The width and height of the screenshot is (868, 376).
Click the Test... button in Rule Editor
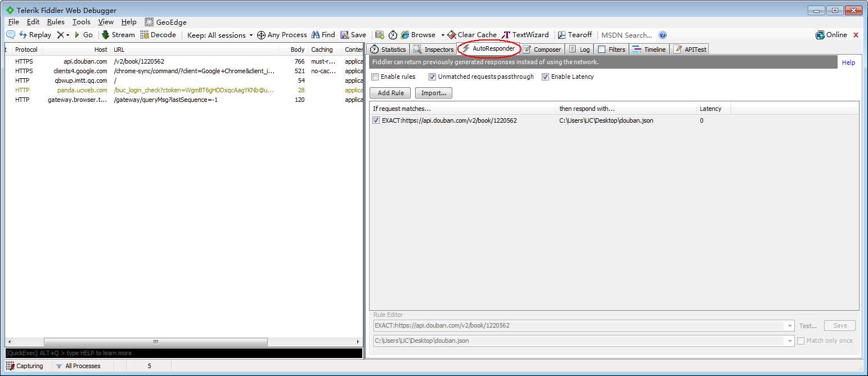(x=808, y=325)
